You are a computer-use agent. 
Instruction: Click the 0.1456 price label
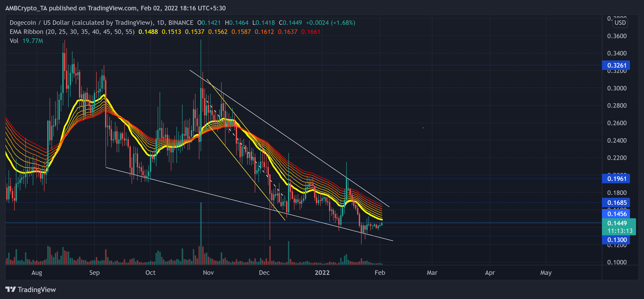616,214
